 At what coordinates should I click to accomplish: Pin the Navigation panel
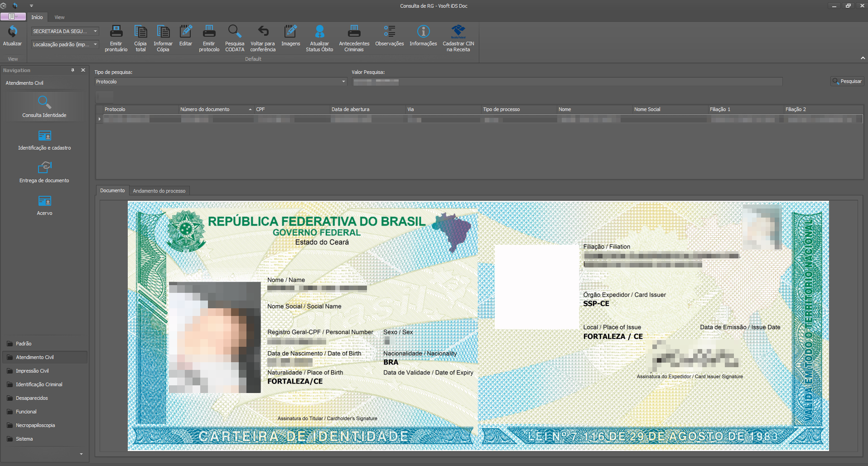coord(72,70)
